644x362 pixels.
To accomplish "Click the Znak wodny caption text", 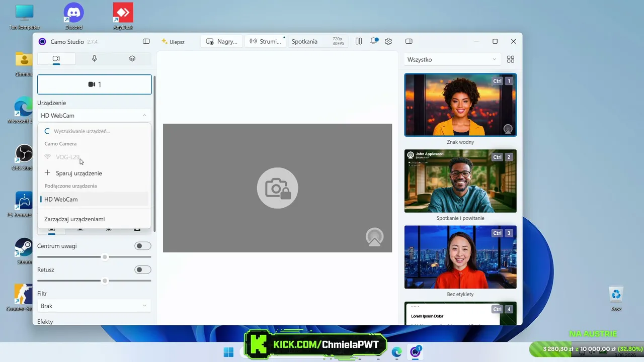I will tap(460, 142).
